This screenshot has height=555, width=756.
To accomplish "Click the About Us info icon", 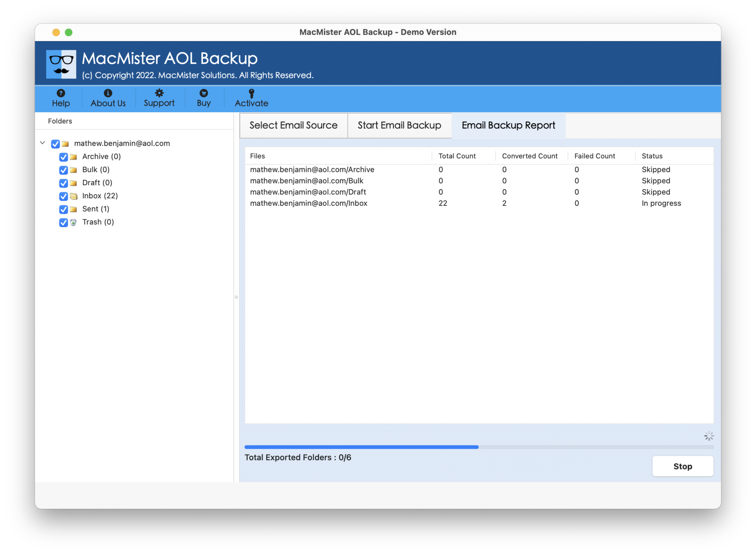I will [x=108, y=93].
